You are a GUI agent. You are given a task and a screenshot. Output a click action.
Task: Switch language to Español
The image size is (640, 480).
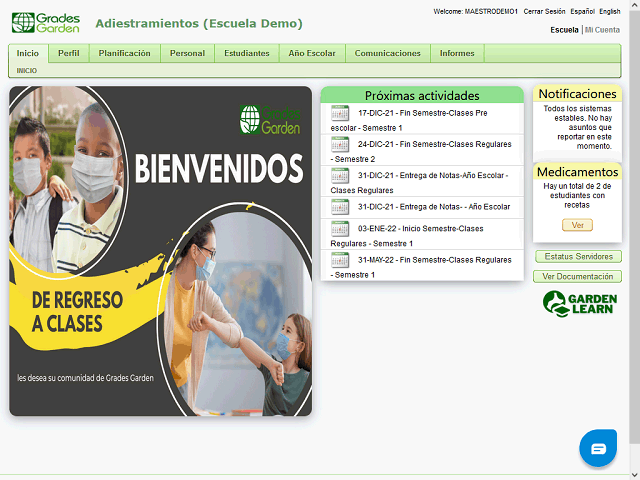pos(582,11)
